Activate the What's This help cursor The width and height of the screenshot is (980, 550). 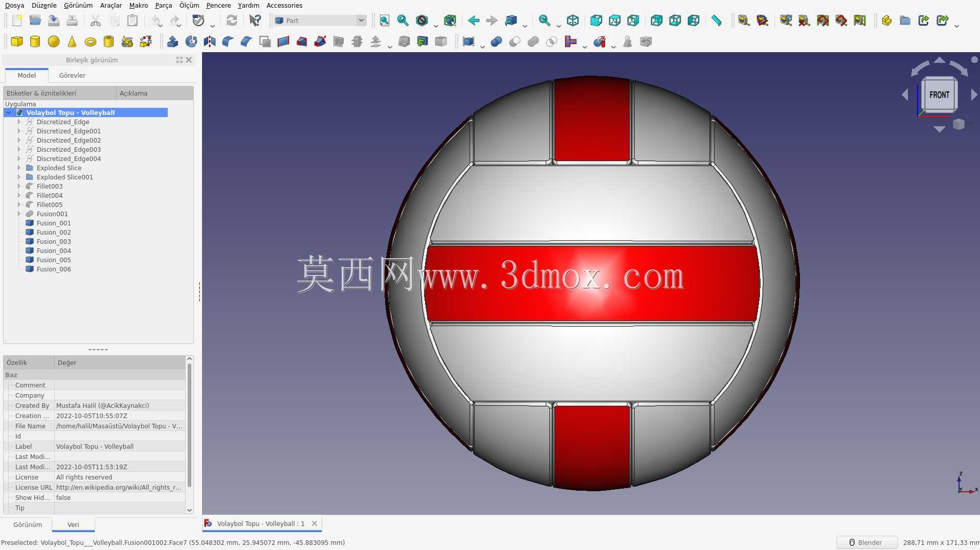pyautogui.click(x=255, y=20)
